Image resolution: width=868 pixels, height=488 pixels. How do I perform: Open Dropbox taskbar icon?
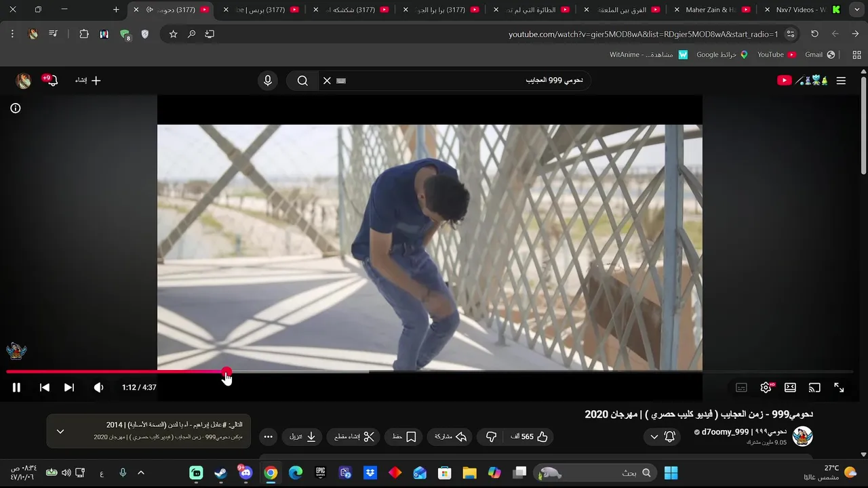370,473
